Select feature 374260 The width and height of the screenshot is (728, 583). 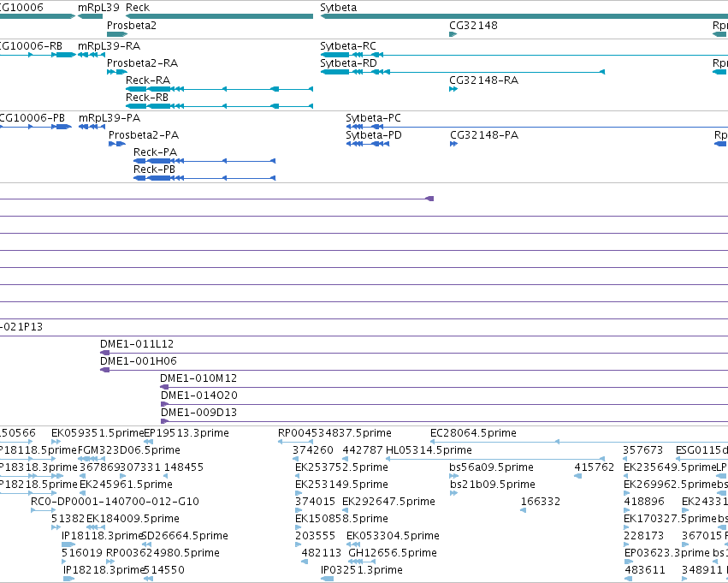coord(313,450)
